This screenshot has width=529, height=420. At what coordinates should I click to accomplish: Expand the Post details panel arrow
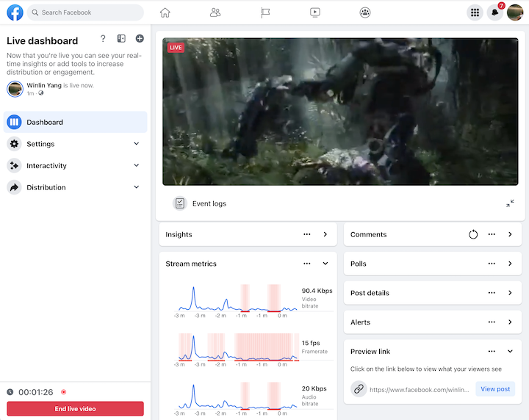(510, 293)
